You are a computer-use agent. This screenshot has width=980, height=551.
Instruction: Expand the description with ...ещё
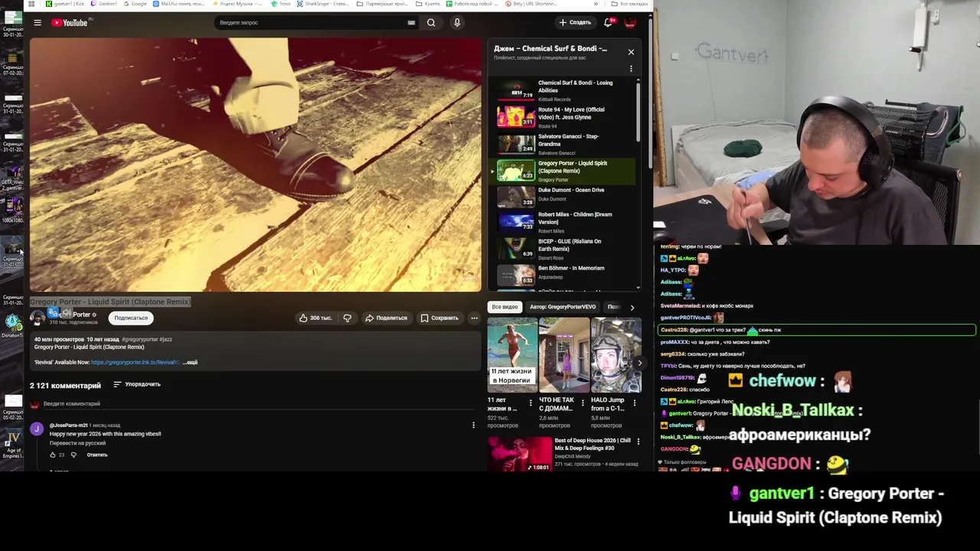pyautogui.click(x=190, y=362)
